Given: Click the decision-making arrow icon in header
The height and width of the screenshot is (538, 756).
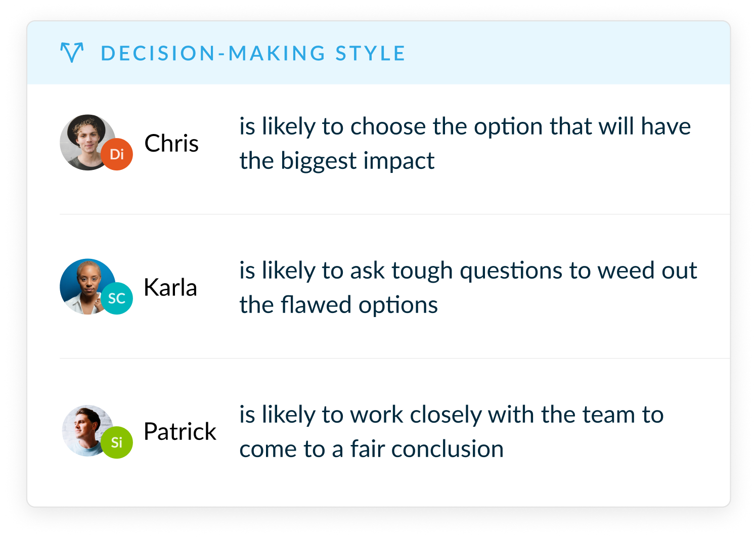Looking at the screenshot, I should [71, 53].
